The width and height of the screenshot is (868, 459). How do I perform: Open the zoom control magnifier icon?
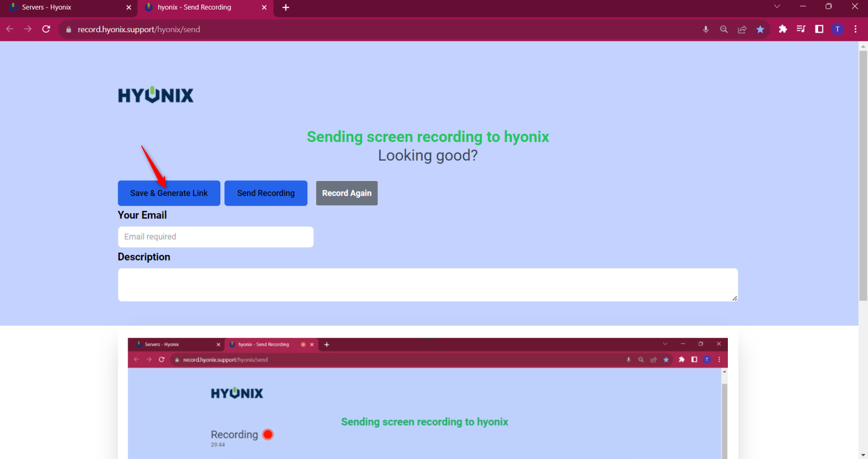coord(724,29)
